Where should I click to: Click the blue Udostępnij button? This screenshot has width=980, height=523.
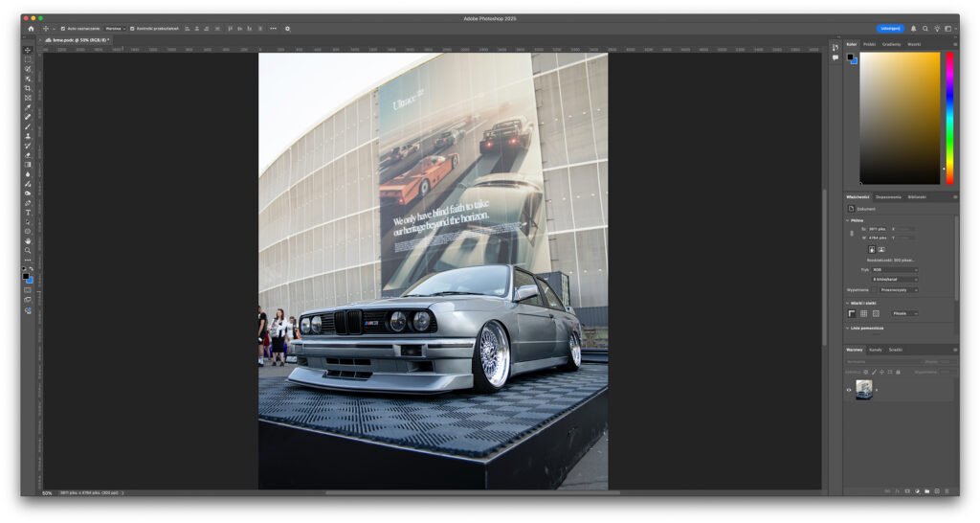coord(889,29)
